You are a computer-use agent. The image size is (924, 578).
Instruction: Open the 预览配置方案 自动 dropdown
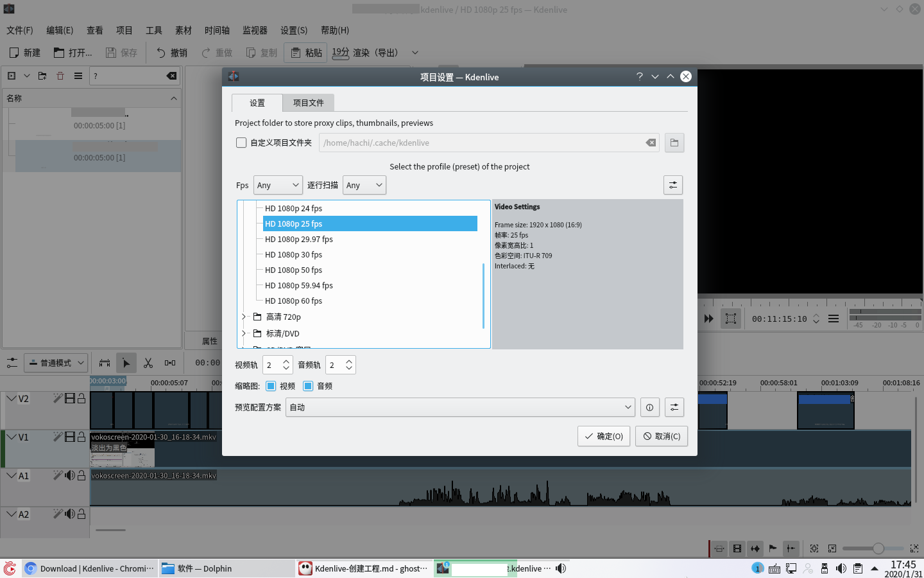click(x=459, y=407)
